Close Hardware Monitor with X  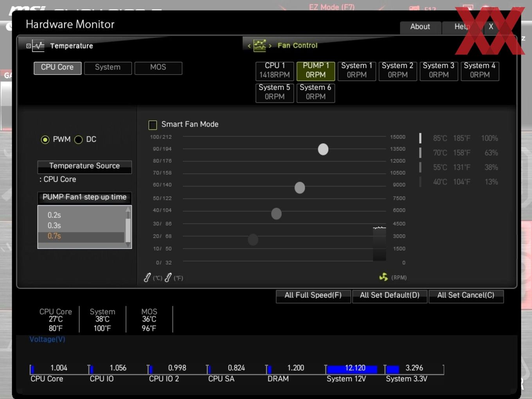[x=491, y=27]
